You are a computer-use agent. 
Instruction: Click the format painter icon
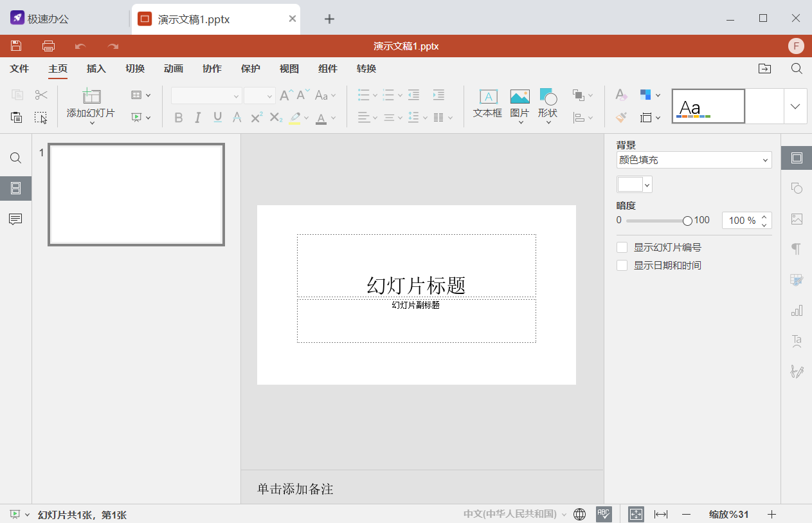tap(621, 118)
